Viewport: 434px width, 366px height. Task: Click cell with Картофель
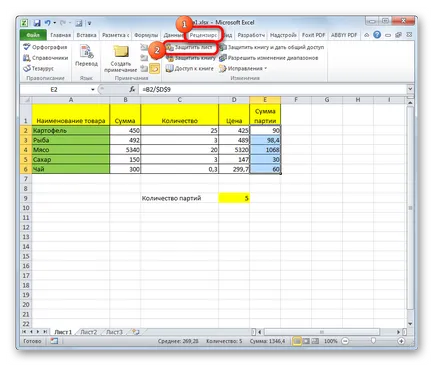tap(71, 130)
